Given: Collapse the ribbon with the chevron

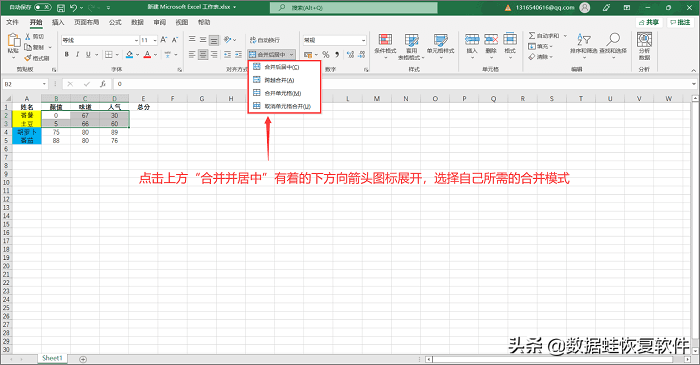Looking at the screenshot, I should point(694,70).
